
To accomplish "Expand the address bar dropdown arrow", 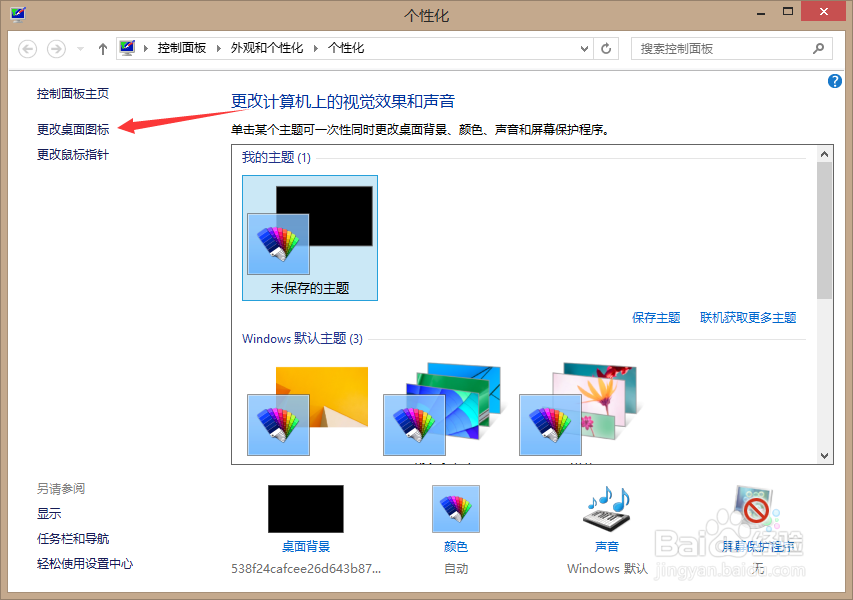I will coord(583,48).
